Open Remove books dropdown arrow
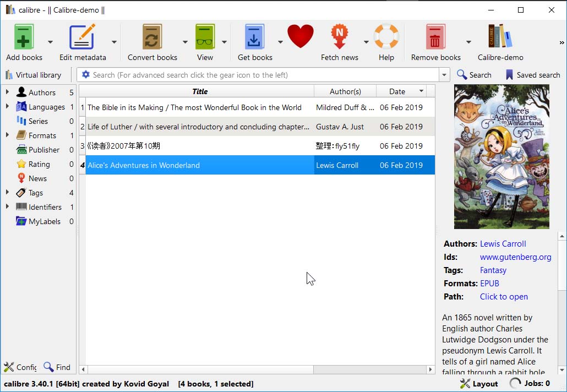 coord(468,42)
